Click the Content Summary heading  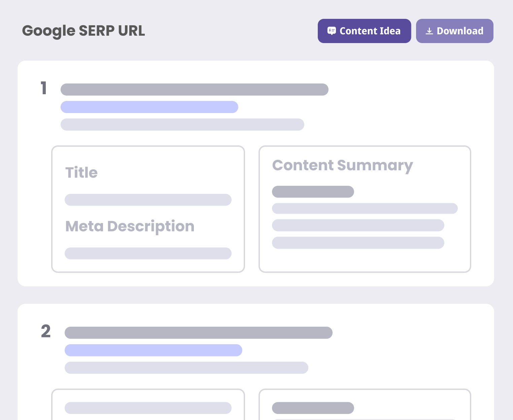tap(342, 165)
